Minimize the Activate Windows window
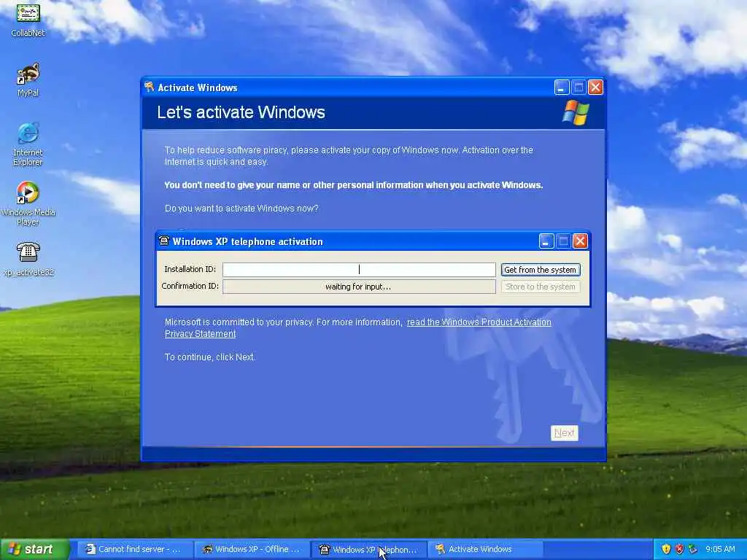The image size is (747, 560). pyautogui.click(x=562, y=87)
